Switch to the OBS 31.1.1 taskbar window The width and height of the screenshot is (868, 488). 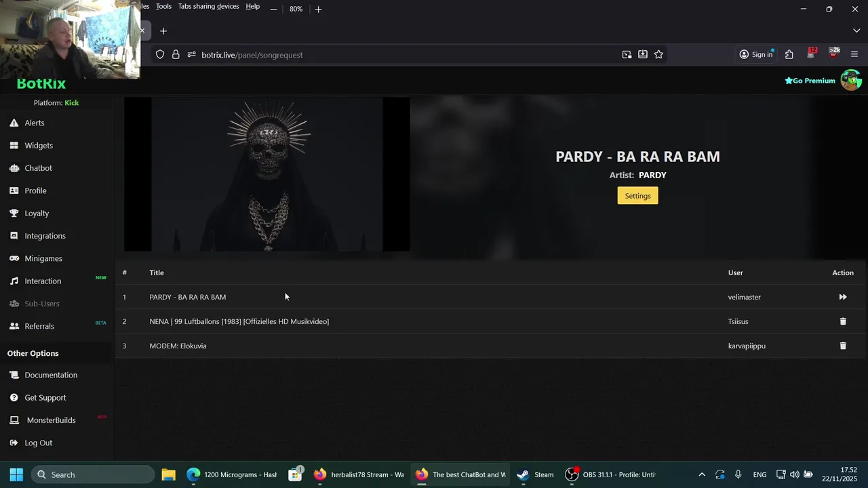click(611, 474)
